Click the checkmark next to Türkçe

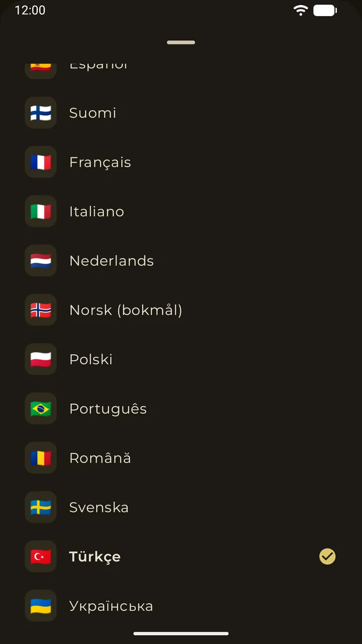click(x=327, y=556)
